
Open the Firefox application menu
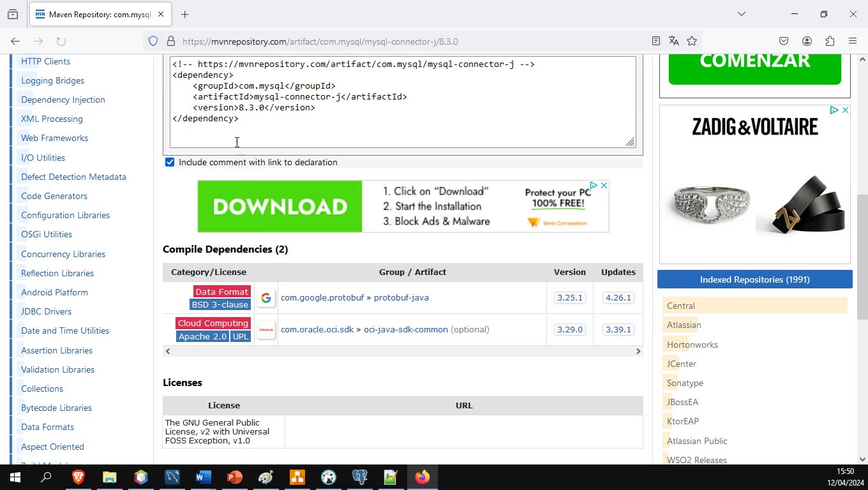(x=853, y=41)
